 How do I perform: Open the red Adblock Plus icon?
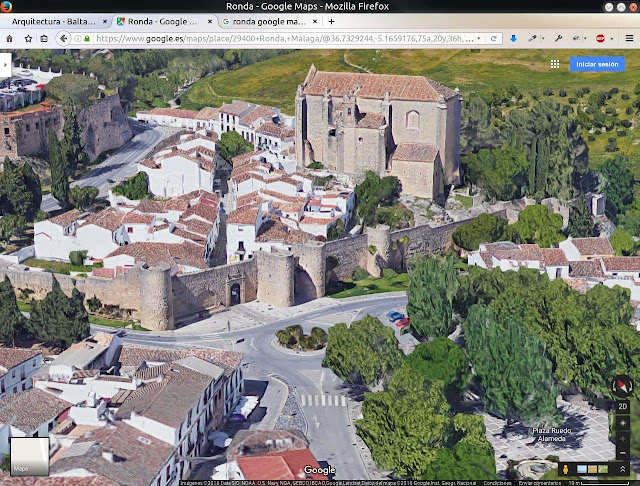coord(600,38)
